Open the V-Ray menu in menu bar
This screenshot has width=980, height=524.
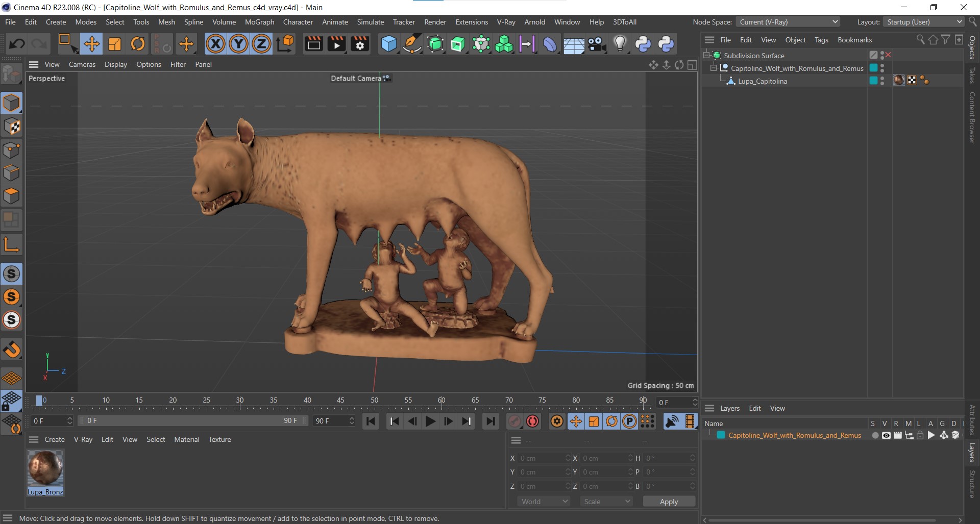pyautogui.click(x=506, y=22)
